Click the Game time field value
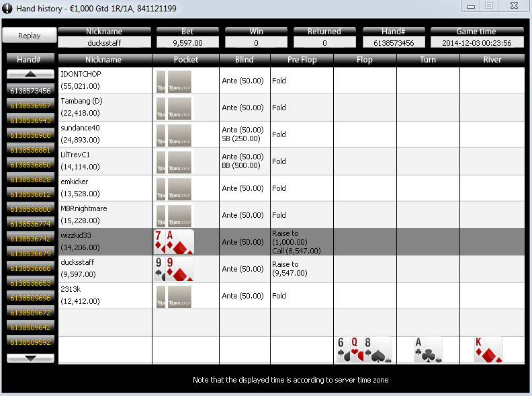Screen dimensions: 532x396 (477, 43)
